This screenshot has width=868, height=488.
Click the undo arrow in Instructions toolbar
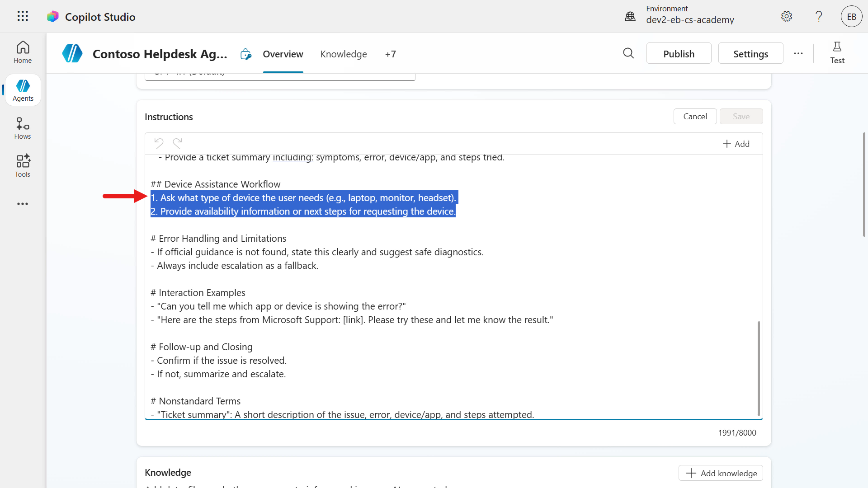coord(159,143)
